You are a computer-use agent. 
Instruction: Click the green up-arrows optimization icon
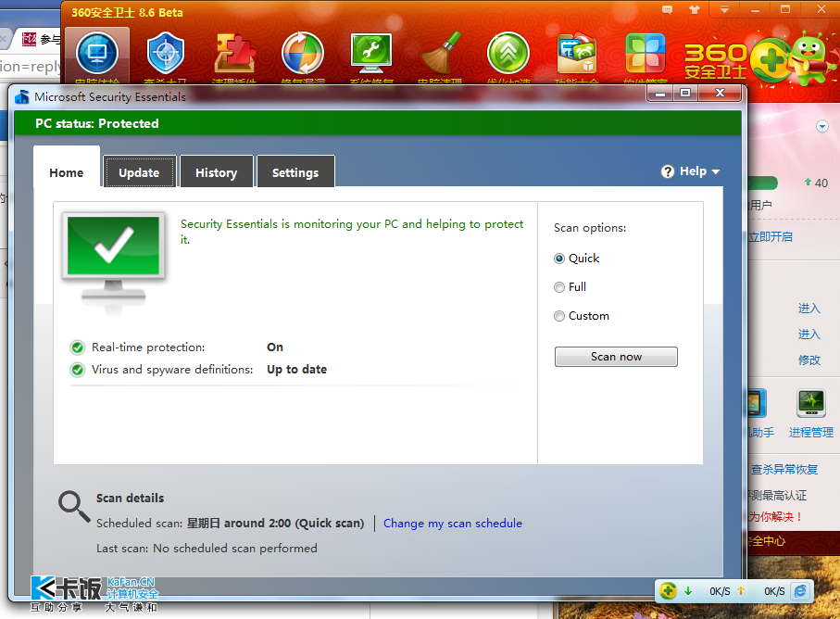(x=508, y=53)
